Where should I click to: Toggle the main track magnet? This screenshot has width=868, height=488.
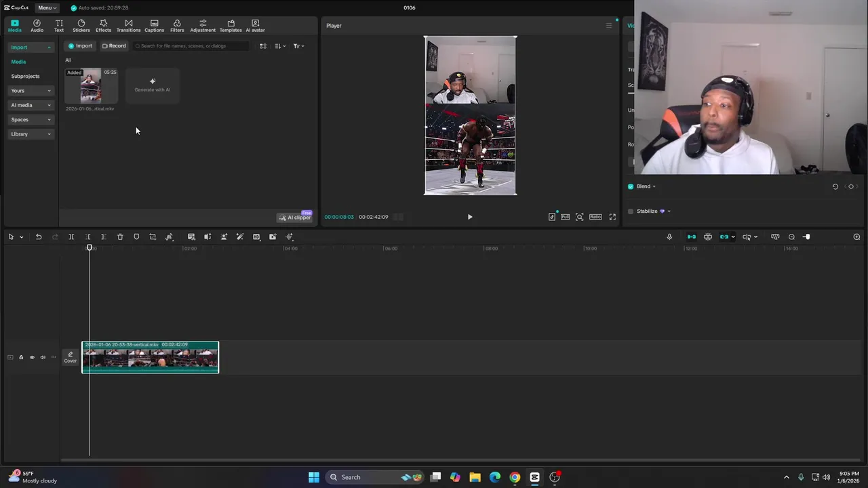(692, 237)
